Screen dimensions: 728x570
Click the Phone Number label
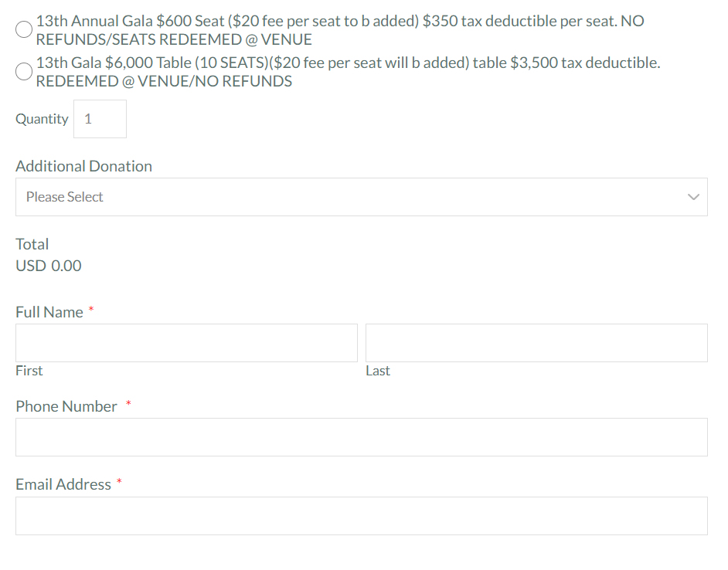point(66,406)
